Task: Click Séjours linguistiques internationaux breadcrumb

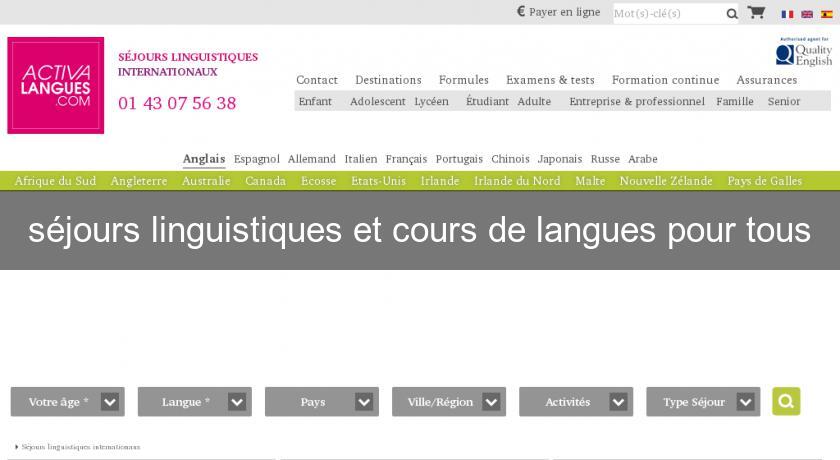Action: [x=80, y=447]
